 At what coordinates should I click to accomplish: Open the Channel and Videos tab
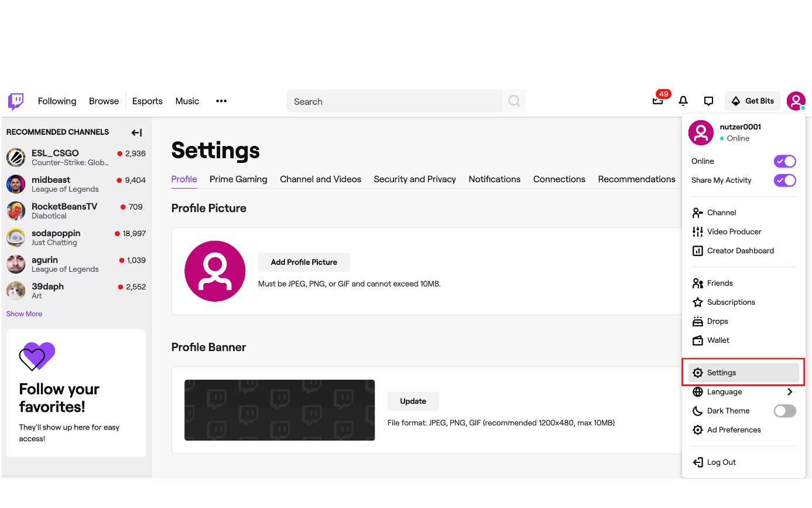[321, 179]
